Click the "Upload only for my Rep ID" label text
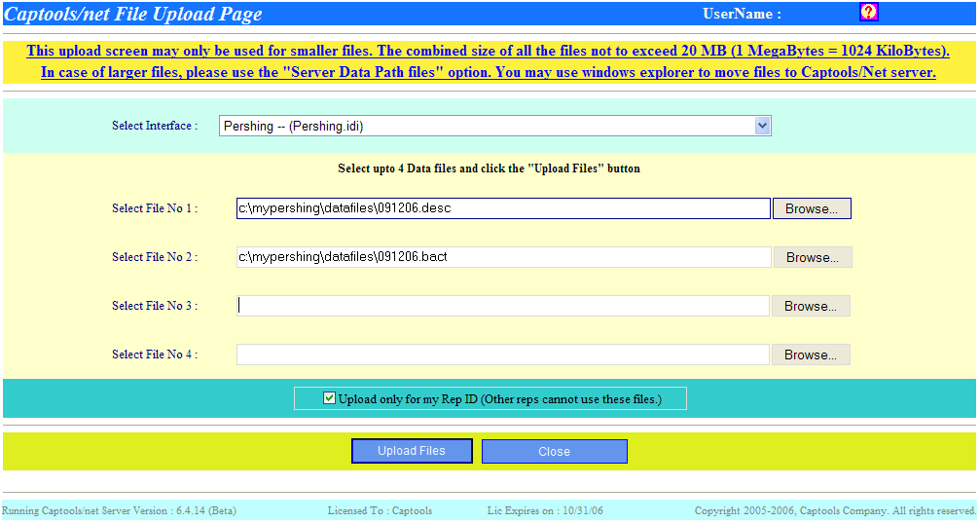The width and height of the screenshot is (980, 523). pos(499,399)
